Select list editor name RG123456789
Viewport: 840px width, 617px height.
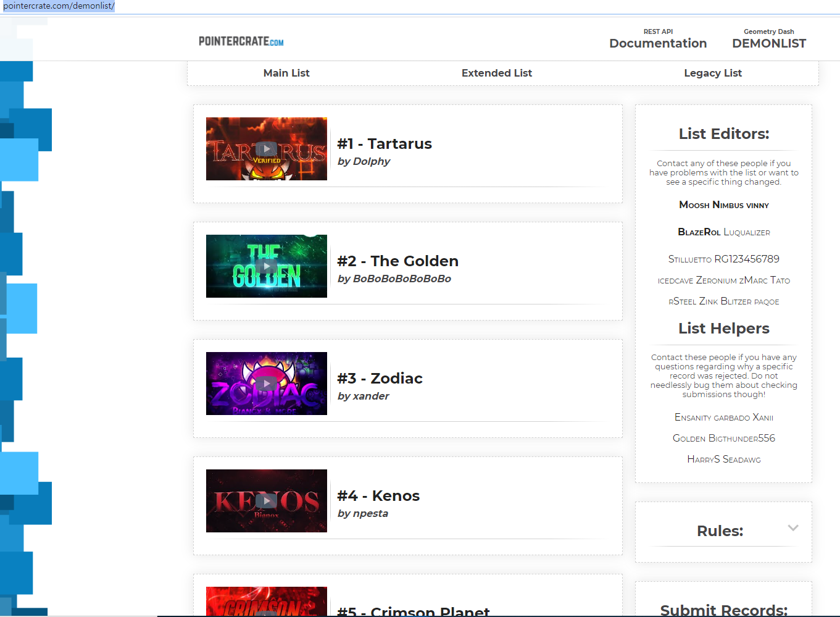(x=747, y=259)
